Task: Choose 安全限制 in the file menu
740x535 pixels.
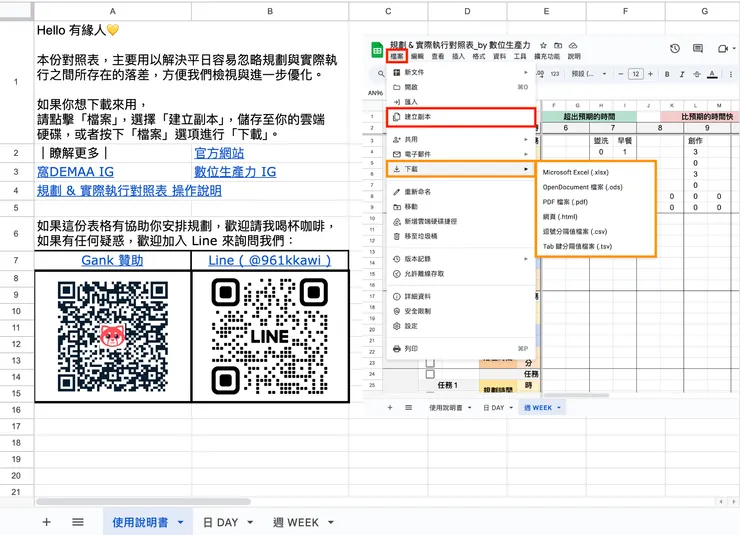Action: [x=461, y=311]
